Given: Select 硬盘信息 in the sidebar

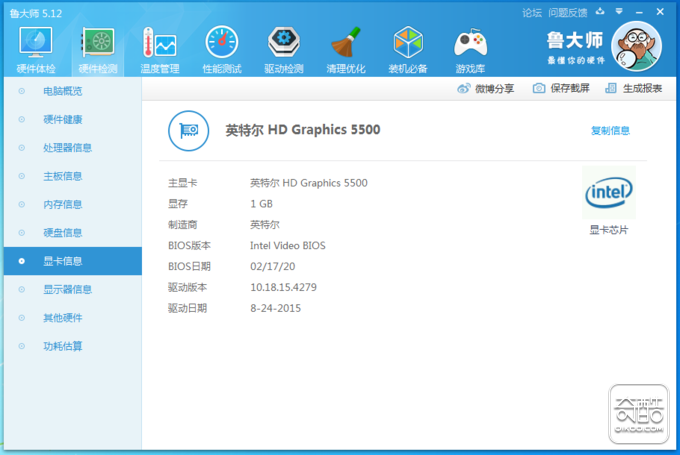Looking at the screenshot, I should coord(73,233).
